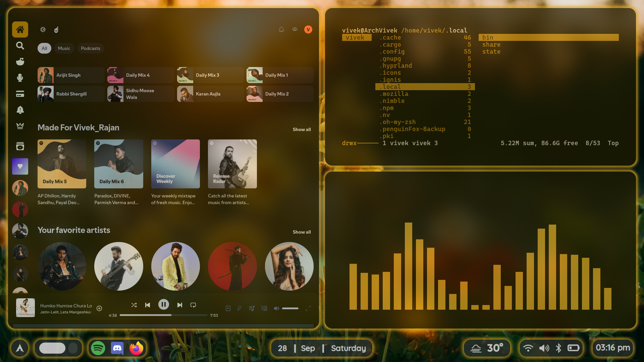The height and width of the screenshot is (362, 644).
Task: Click the horizontal scrollbar below the player
Action: click(163, 326)
